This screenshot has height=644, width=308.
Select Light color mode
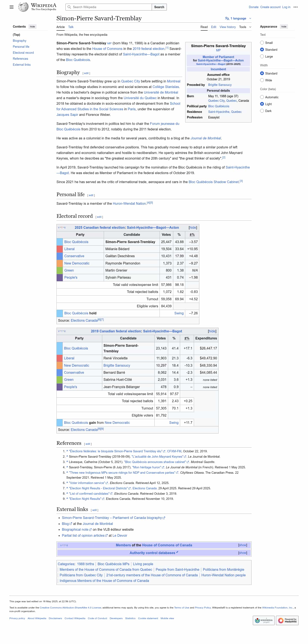(262, 104)
